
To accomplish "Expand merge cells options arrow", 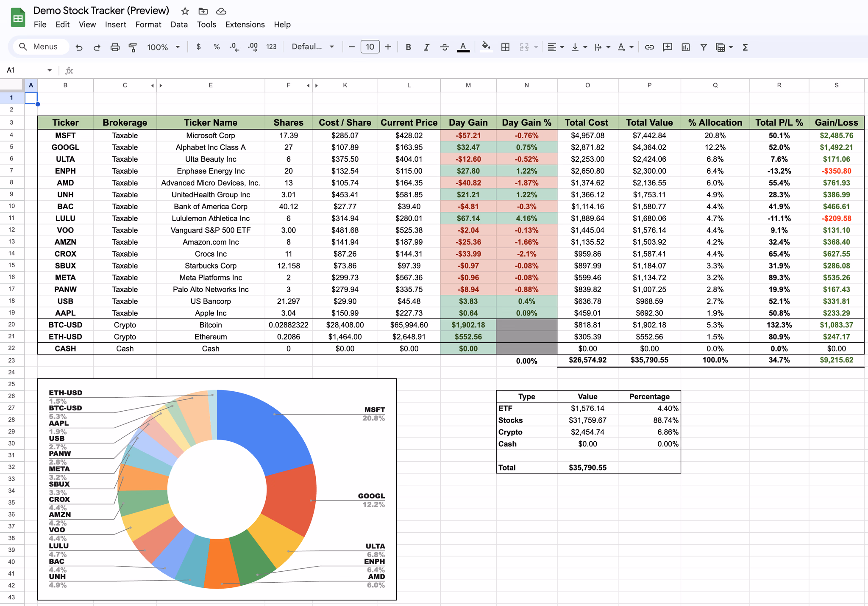I will (536, 47).
